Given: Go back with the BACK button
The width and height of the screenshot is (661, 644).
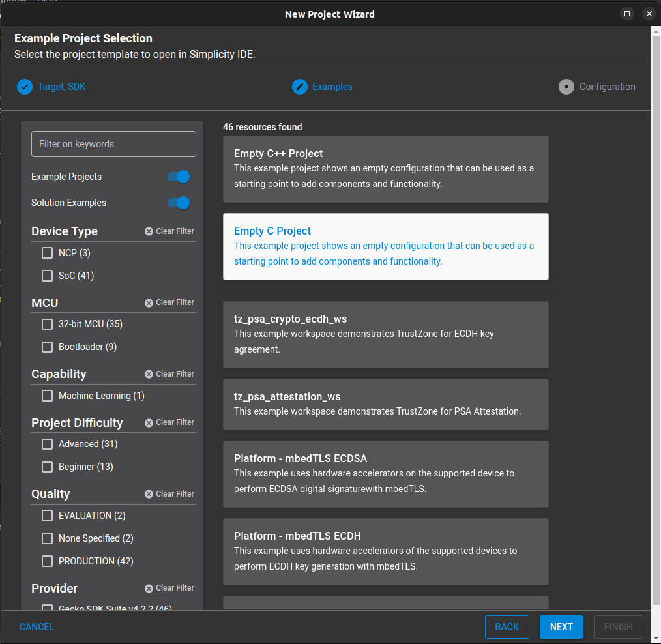Looking at the screenshot, I should point(507,627).
